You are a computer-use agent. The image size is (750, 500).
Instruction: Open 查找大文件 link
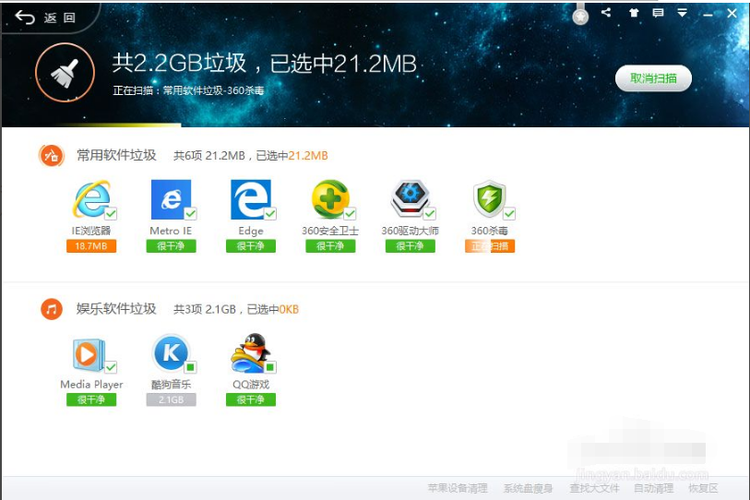tap(594, 488)
